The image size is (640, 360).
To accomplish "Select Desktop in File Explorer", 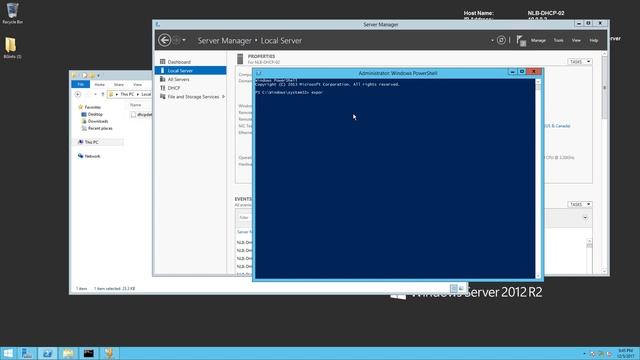I will (x=95, y=114).
